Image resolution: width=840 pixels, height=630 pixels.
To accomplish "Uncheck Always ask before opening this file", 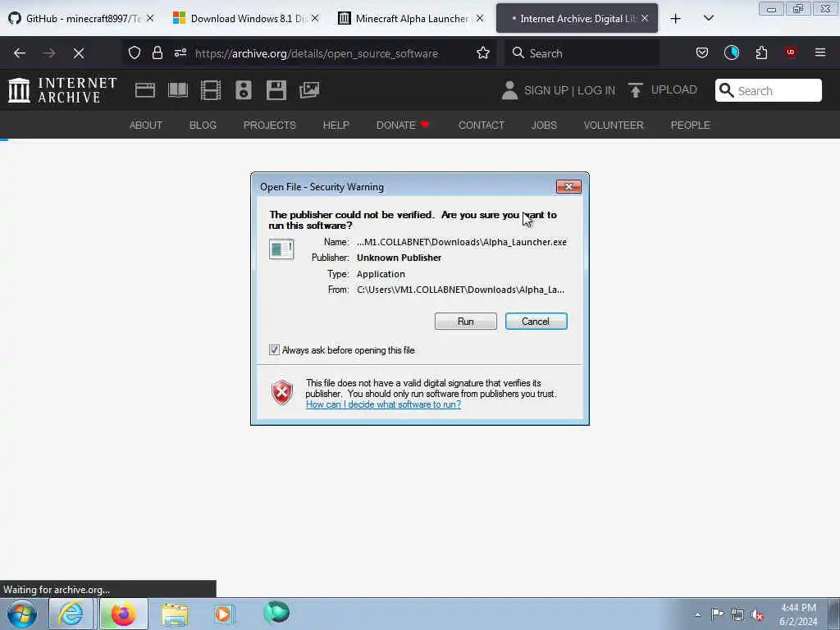I will click(274, 349).
